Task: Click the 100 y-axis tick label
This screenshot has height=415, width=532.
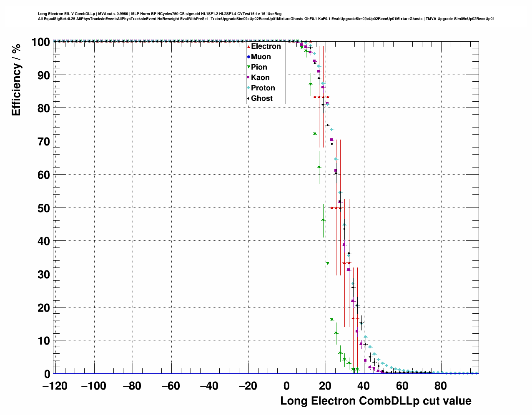Action: (40, 42)
